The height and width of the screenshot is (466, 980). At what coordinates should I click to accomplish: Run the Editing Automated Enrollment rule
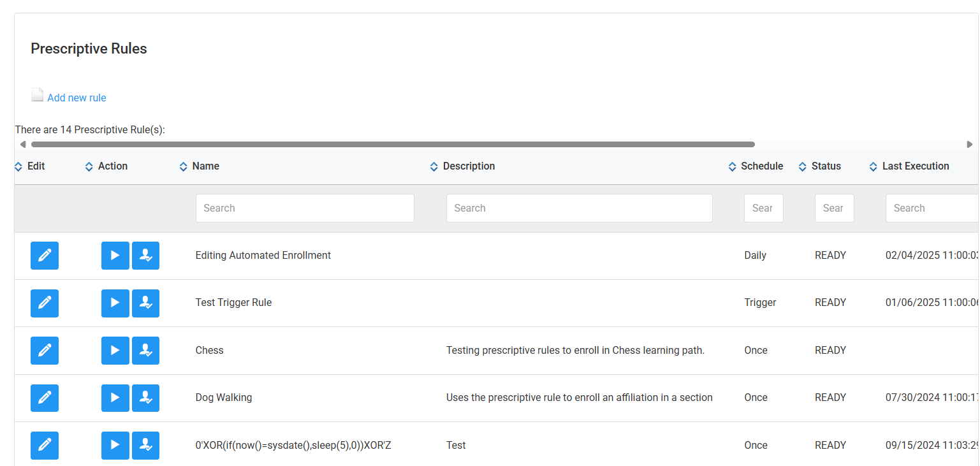115,256
